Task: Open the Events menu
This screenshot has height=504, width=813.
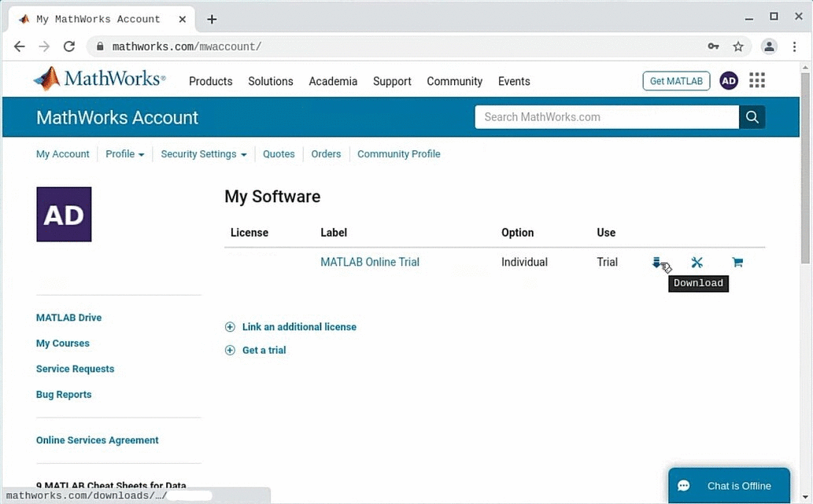Action: pos(515,81)
